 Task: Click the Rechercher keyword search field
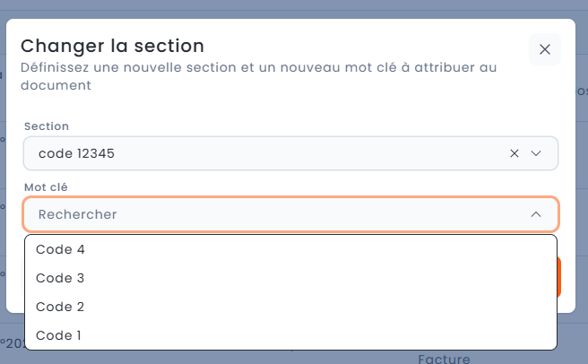[x=269, y=214]
